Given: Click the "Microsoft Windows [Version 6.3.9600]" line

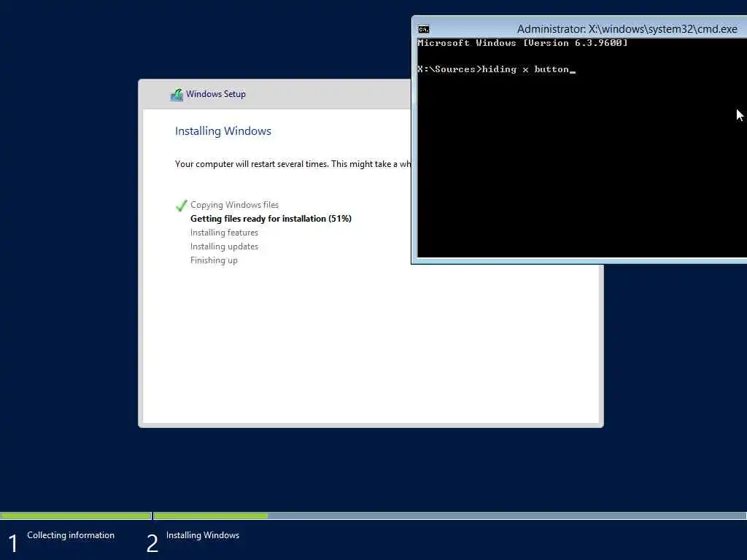Looking at the screenshot, I should pyautogui.click(x=522, y=43).
